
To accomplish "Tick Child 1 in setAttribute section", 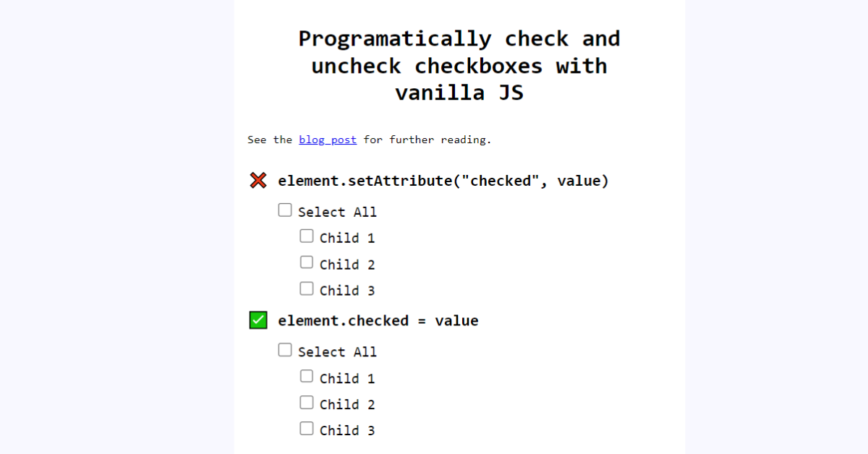I will 307,236.
